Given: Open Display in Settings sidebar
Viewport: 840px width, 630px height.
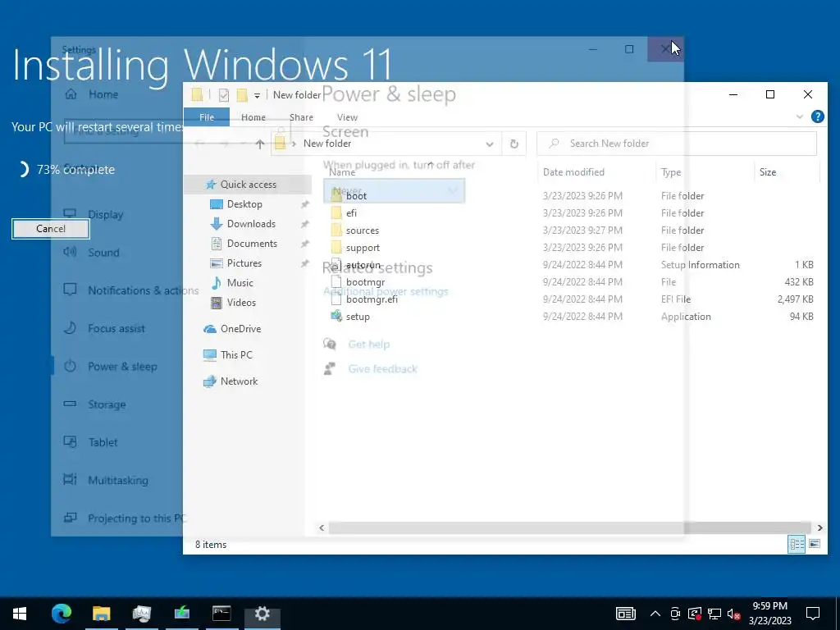Looking at the screenshot, I should click(106, 215).
